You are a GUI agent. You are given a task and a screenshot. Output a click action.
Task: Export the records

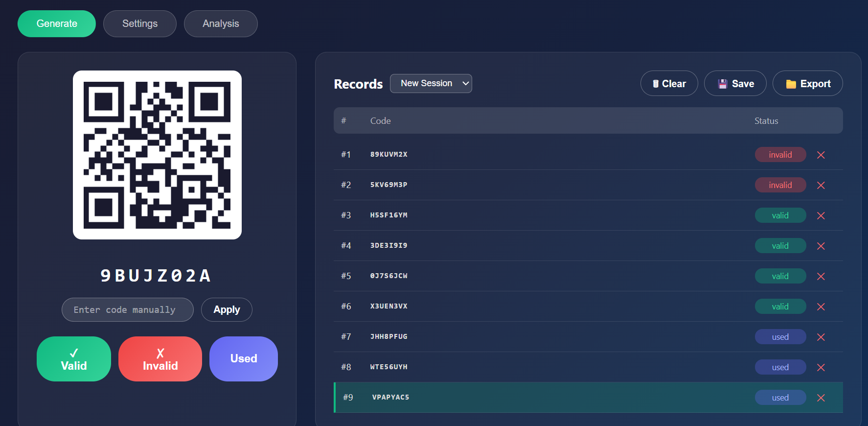point(807,83)
